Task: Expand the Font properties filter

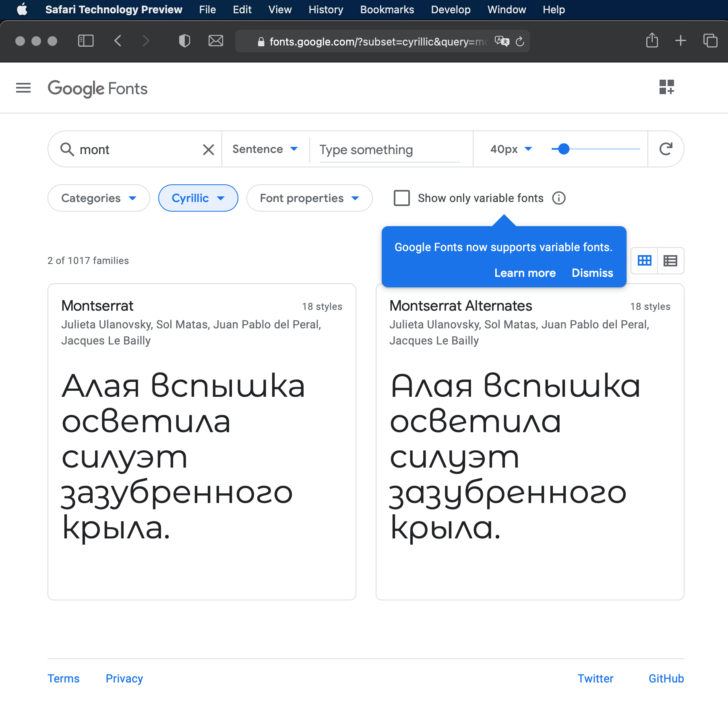Action: click(x=309, y=198)
